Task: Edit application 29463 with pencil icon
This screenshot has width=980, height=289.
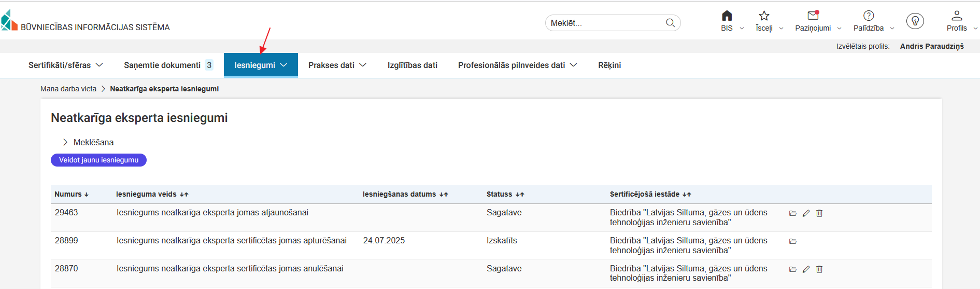Action: point(806,213)
